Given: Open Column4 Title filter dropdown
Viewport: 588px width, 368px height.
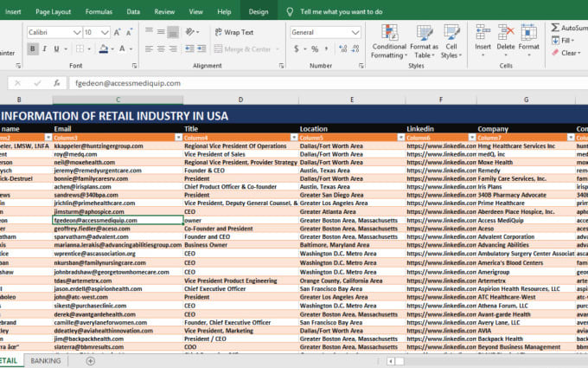Looking at the screenshot, I should (294, 138).
